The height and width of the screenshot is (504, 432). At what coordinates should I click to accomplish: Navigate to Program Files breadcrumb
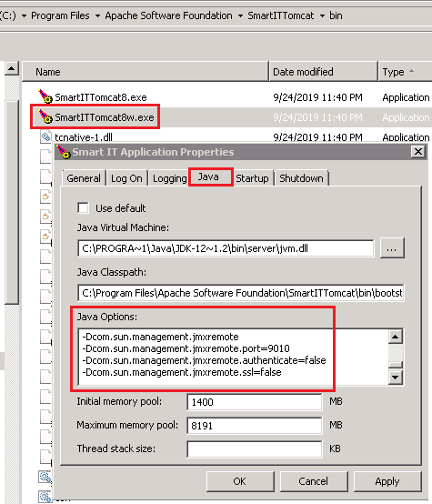pos(60,15)
